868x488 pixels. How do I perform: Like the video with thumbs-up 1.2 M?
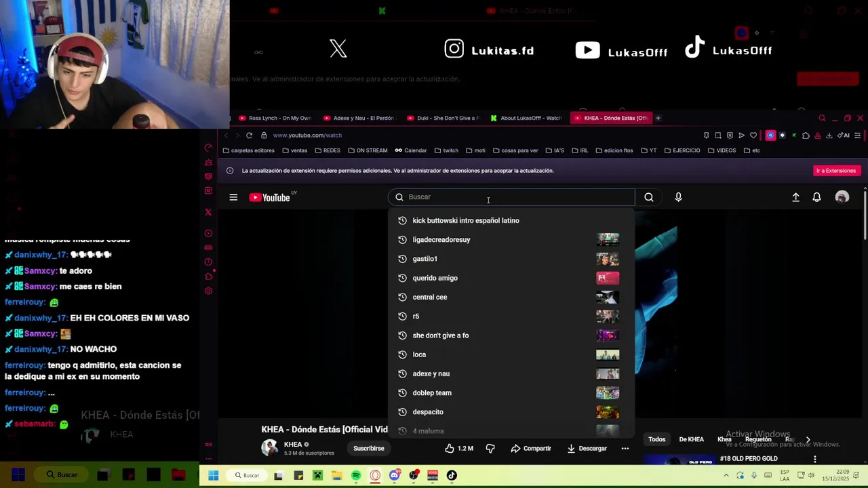(458, 448)
